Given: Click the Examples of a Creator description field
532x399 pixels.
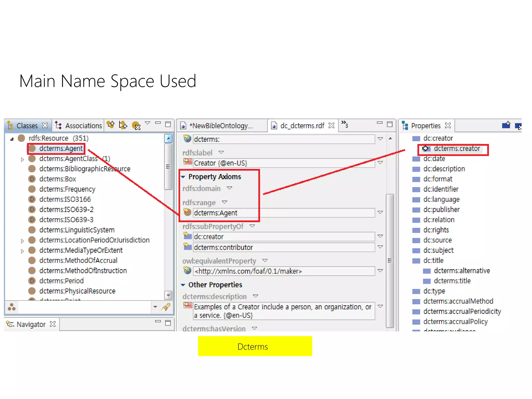Looking at the screenshot, I should (284, 311).
